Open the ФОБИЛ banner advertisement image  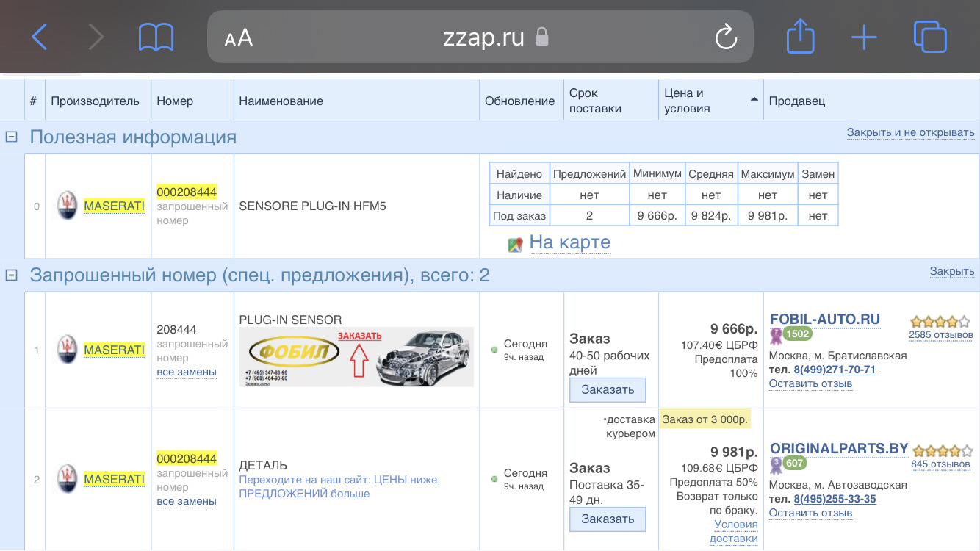(x=356, y=357)
